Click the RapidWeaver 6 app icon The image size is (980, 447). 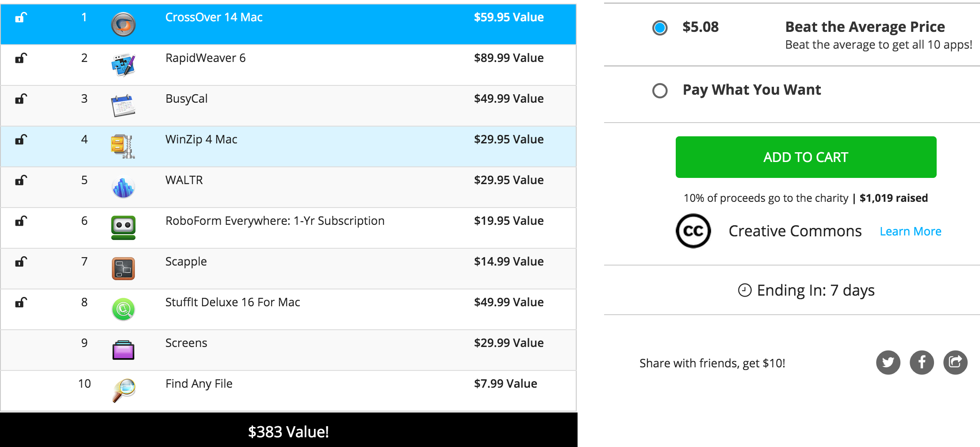coord(124,65)
